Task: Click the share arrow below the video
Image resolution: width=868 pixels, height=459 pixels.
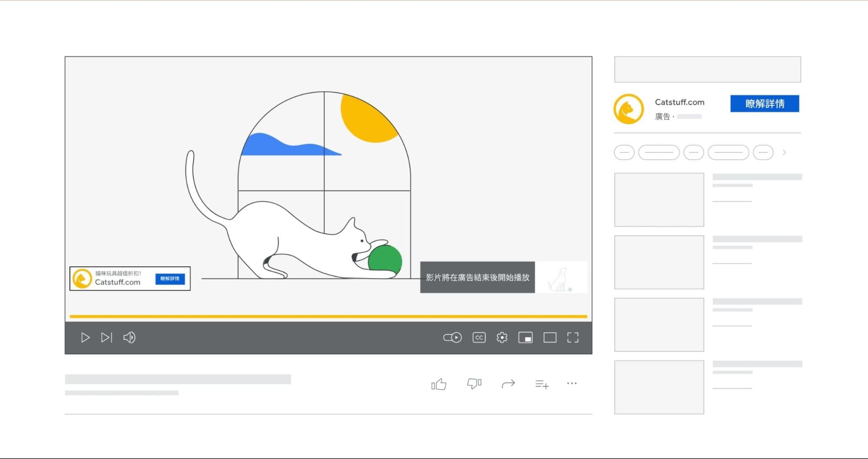Action: tap(508, 384)
